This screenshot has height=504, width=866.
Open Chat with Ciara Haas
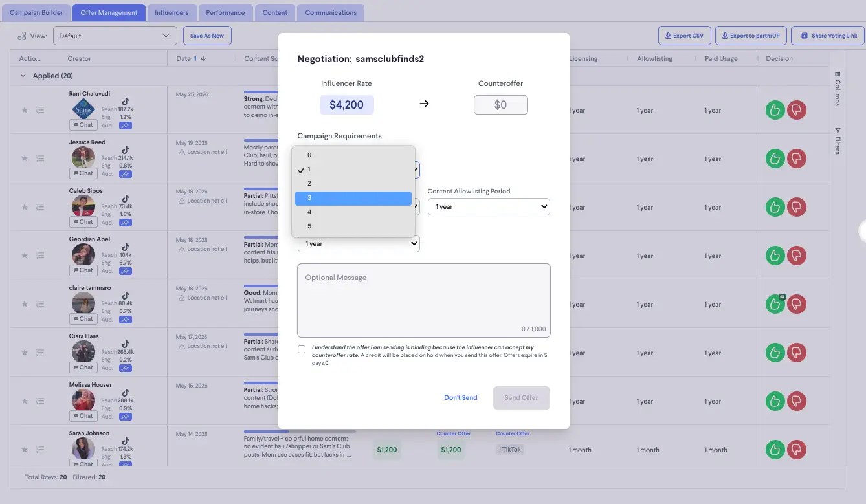point(82,367)
